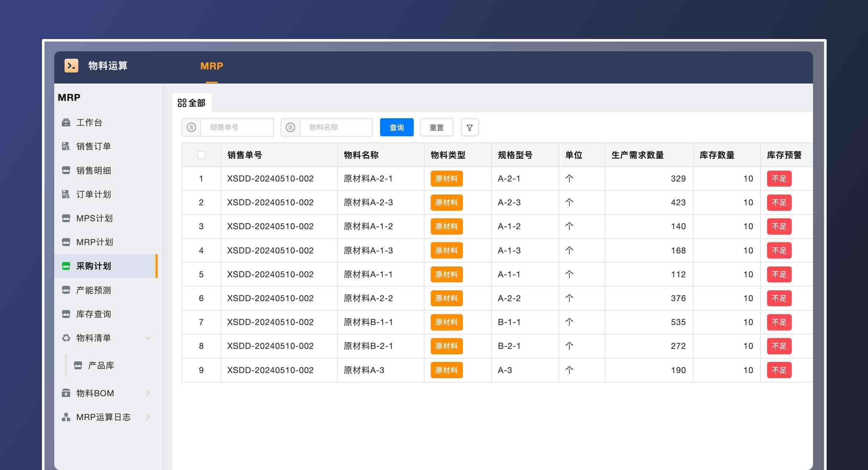Collapse the 物料清单 sidebar section

point(148,338)
